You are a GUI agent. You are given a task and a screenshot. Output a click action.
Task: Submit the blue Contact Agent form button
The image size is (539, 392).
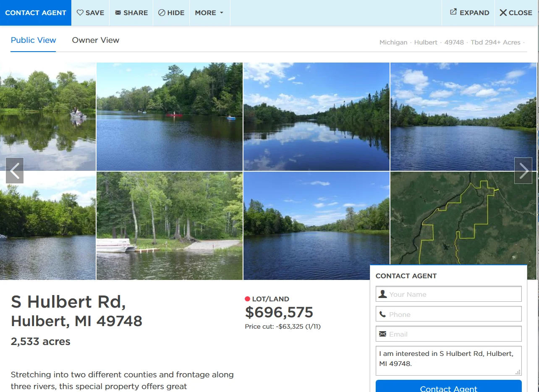coord(448,387)
